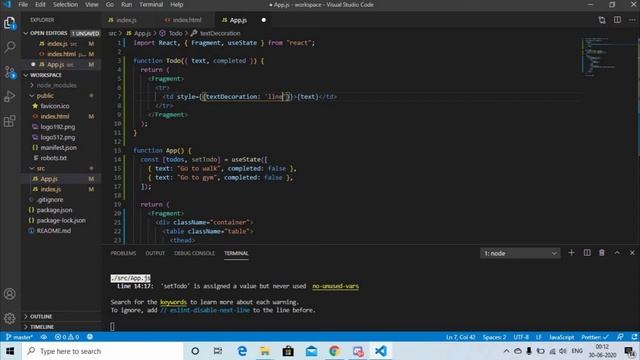Expand the Timeline section

pos(61,327)
